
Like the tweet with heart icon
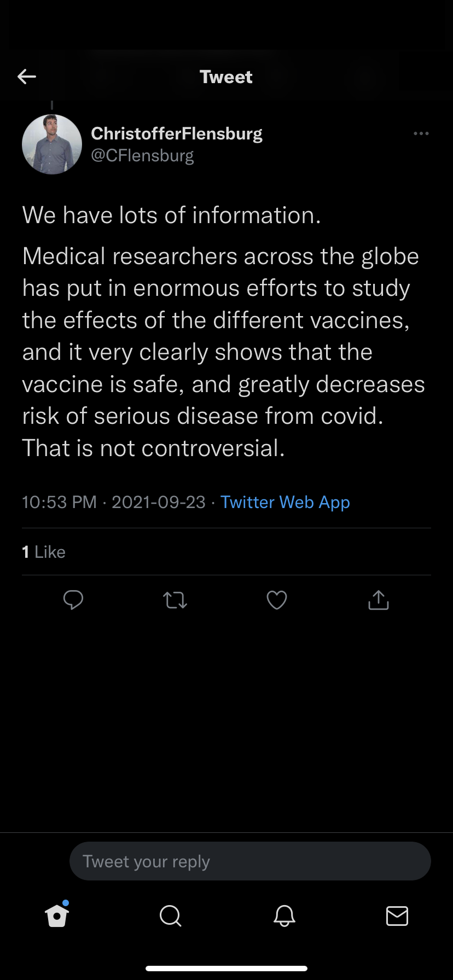277,600
